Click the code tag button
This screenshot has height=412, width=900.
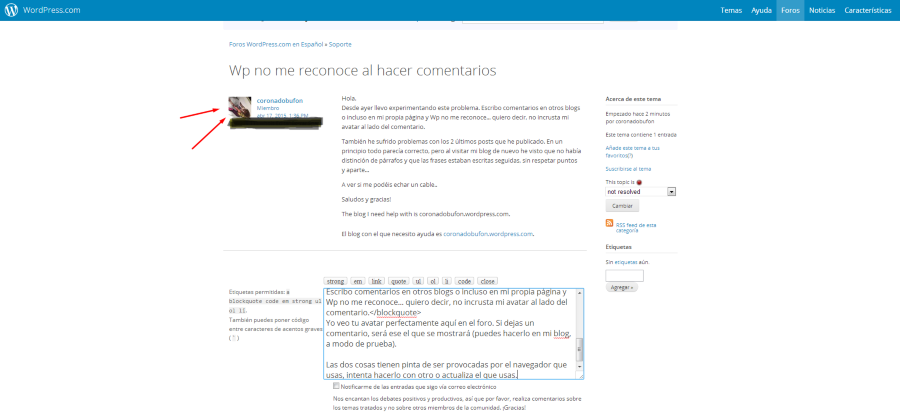[464, 281]
